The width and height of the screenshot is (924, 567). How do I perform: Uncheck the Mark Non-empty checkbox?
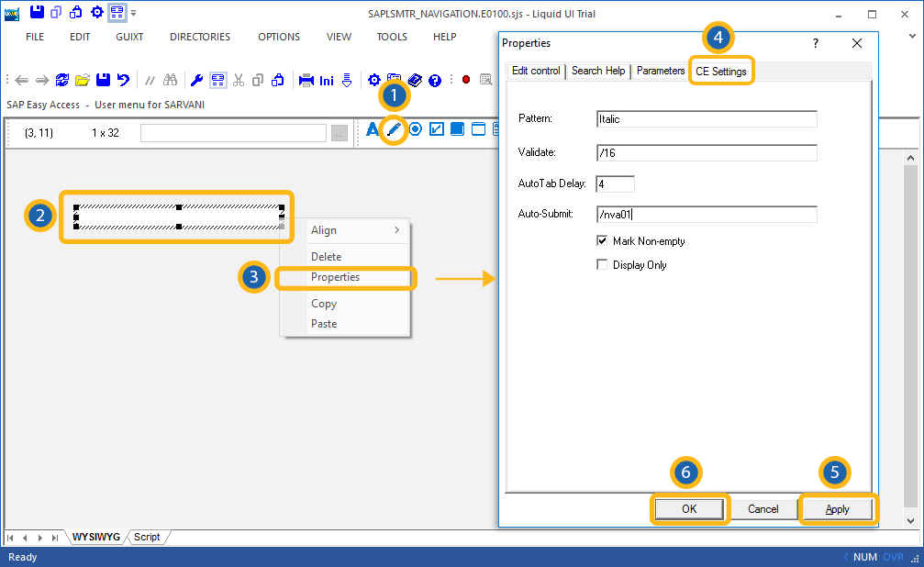(x=603, y=241)
